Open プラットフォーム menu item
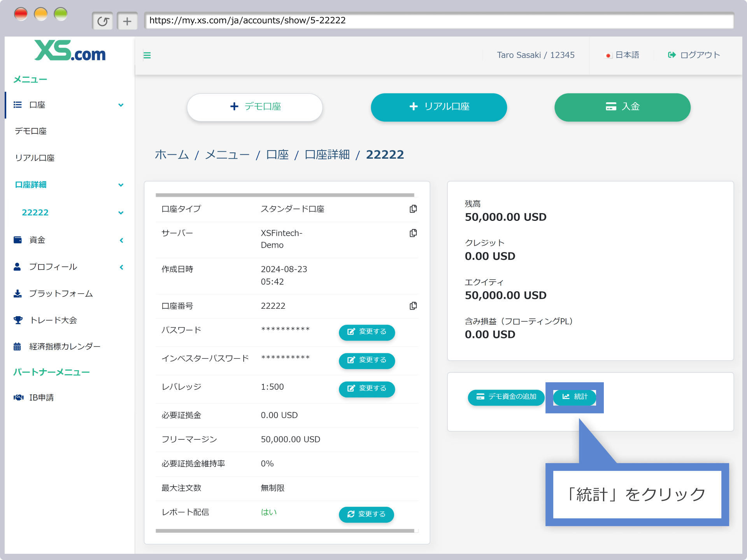The image size is (747, 560). (x=61, y=293)
